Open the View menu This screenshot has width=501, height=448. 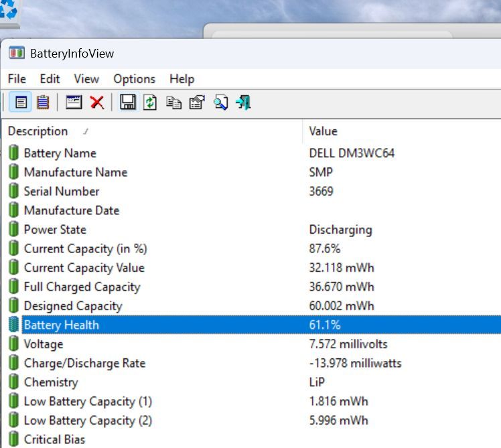[86, 79]
